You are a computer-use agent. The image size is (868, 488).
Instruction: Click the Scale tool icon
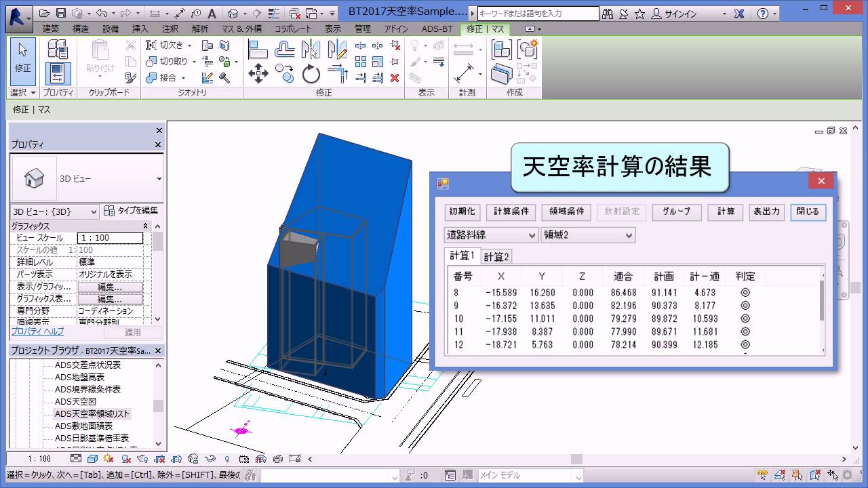pyautogui.click(x=378, y=62)
